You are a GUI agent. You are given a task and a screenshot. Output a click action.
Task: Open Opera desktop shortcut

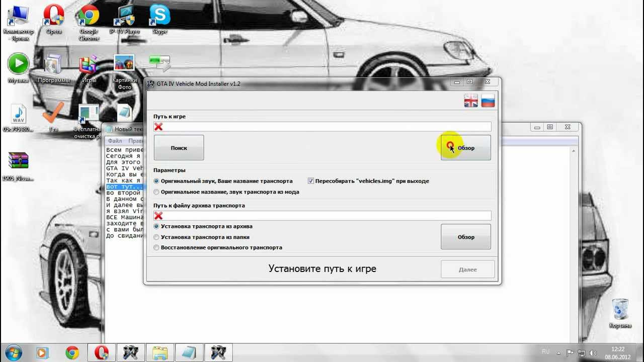tap(54, 20)
